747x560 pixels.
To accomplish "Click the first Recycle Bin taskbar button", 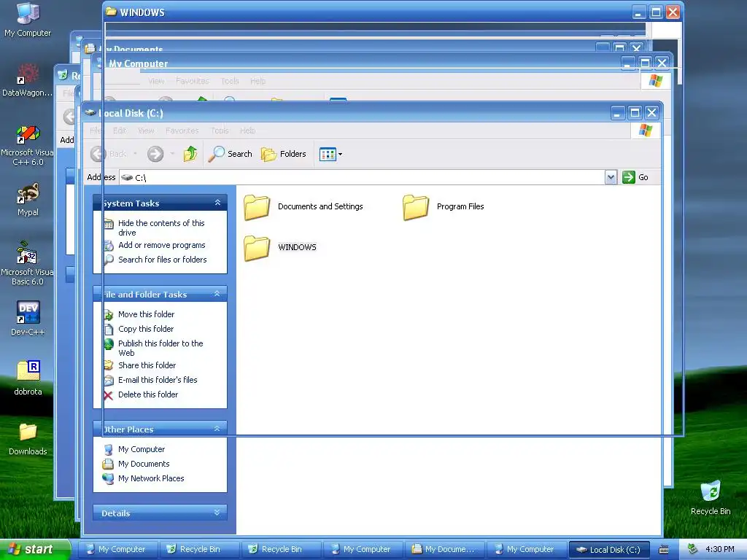I will coord(199,550).
